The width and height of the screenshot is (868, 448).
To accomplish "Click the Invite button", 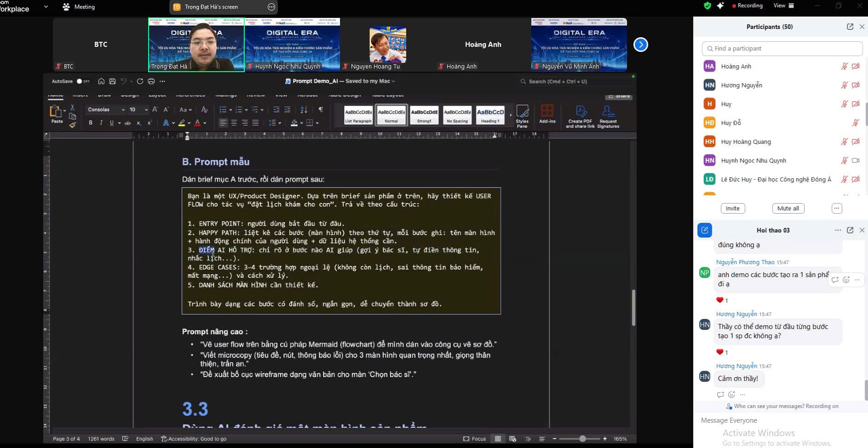I will pos(733,208).
